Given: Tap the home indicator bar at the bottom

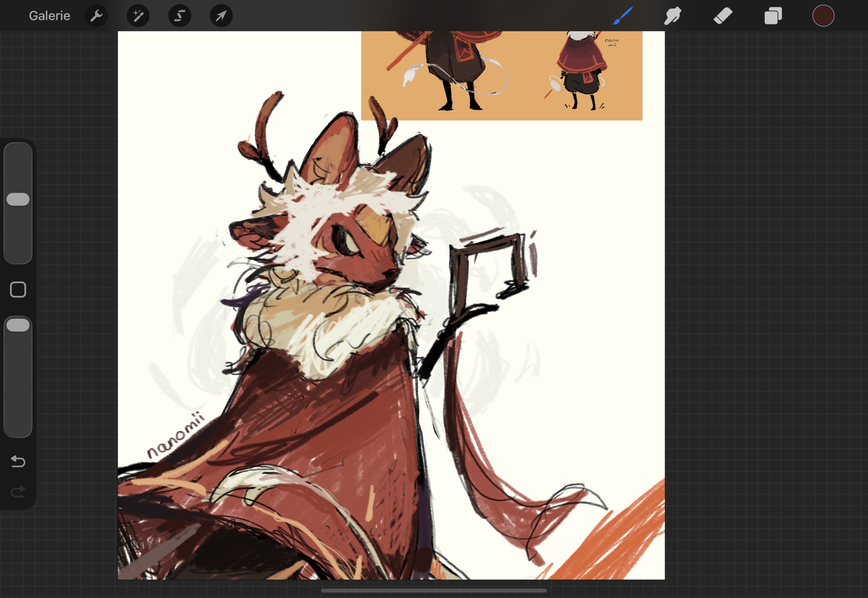Looking at the screenshot, I should (x=434, y=591).
